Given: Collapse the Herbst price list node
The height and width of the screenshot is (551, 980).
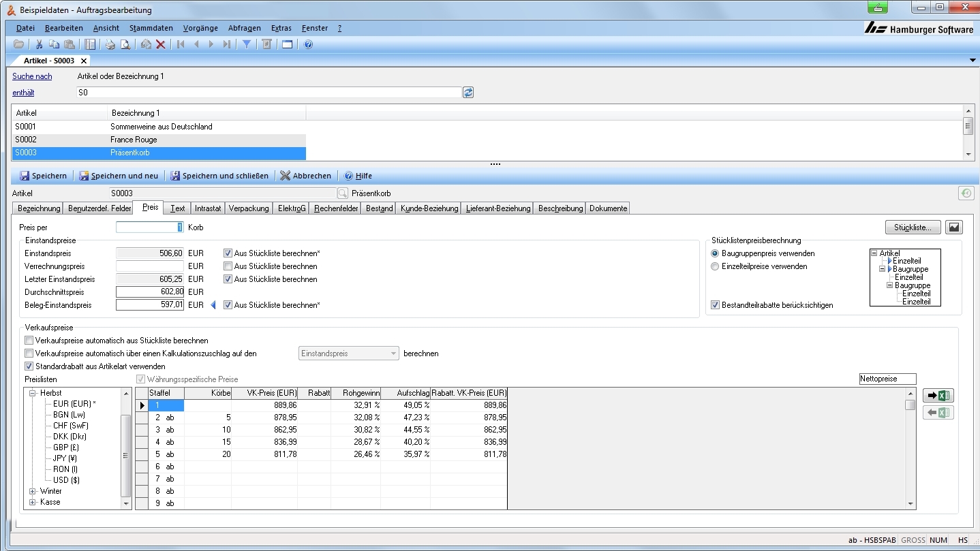Looking at the screenshot, I should coord(32,393).
